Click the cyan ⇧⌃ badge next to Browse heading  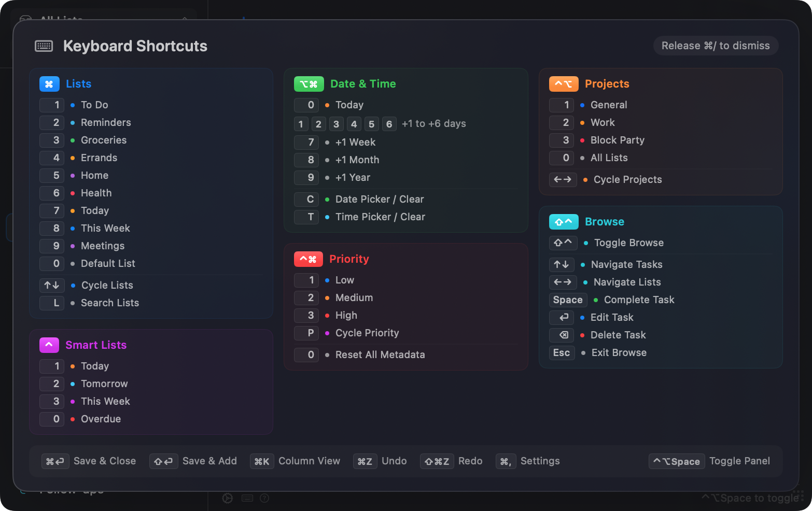(564, 222)
